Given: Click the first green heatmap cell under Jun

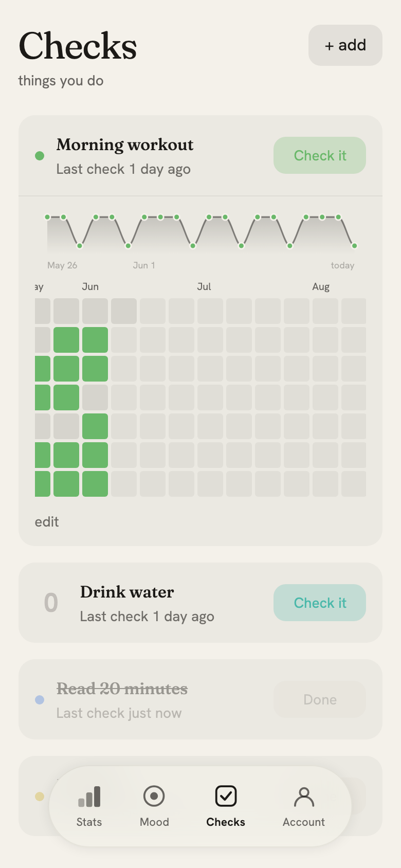Looking at the screenshot, I should (95, 340).
